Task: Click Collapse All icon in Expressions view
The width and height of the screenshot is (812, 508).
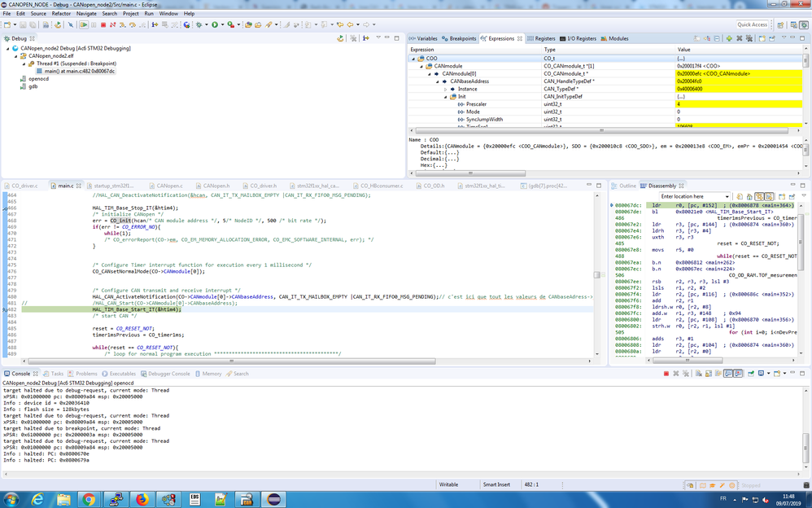Action: pos(717,38)
